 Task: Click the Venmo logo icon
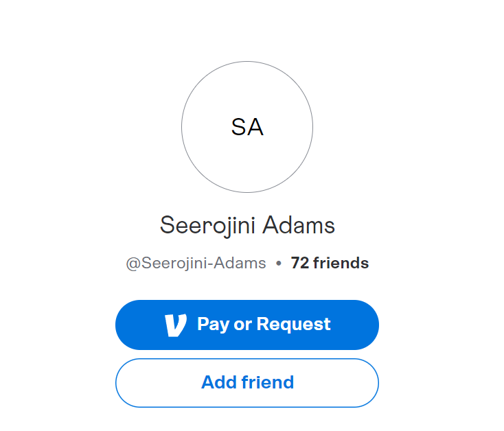[176, 325]
